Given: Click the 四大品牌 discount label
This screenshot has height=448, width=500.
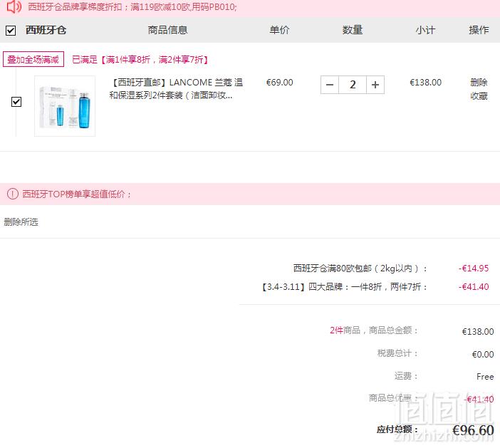Looking at the screenshot, I should (344, 286).
